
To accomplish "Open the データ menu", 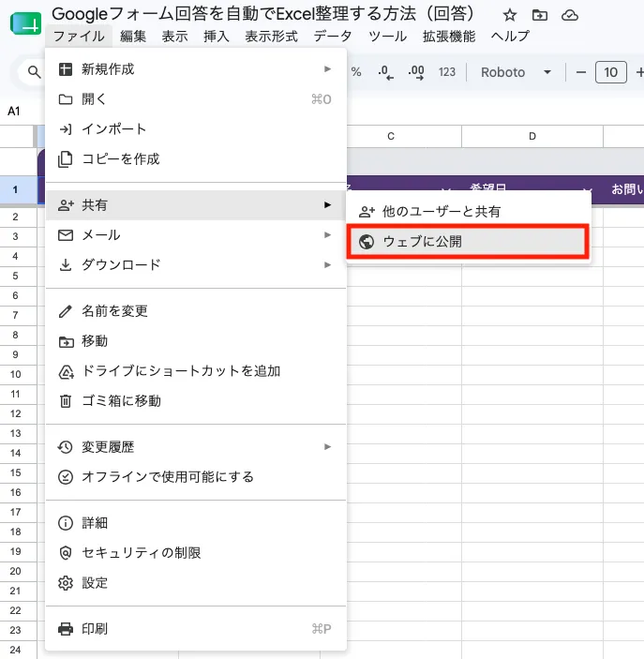I will point(333,37).
